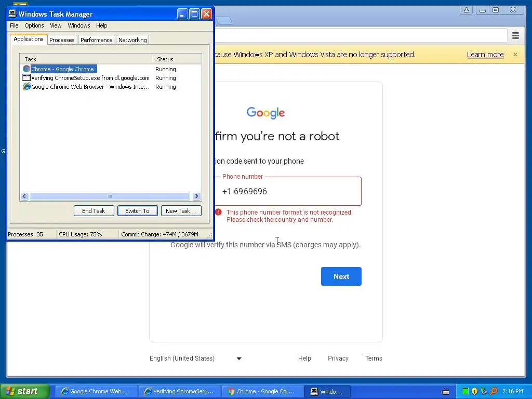Open the File menu in Task Manager

14,25
